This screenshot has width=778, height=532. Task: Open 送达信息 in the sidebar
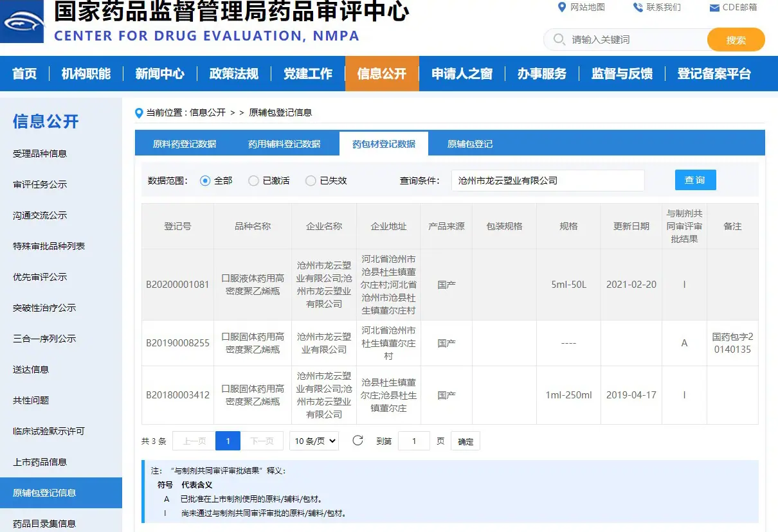[31, 369]
